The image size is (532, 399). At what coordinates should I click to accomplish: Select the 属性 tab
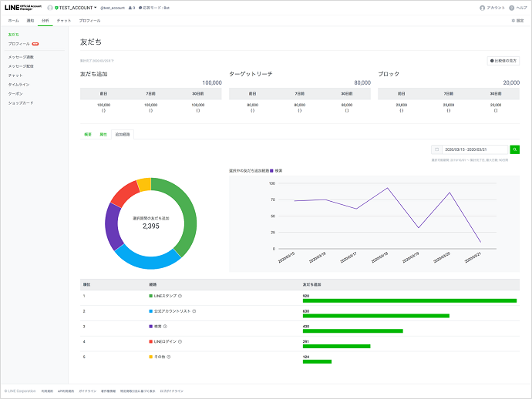pyautogui.click(x=103, y=134)
